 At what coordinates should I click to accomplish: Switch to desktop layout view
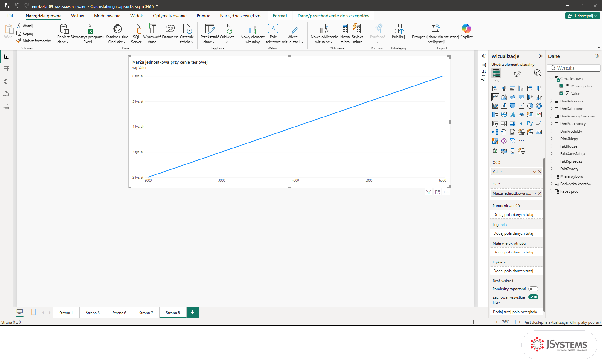pos(19,312)
